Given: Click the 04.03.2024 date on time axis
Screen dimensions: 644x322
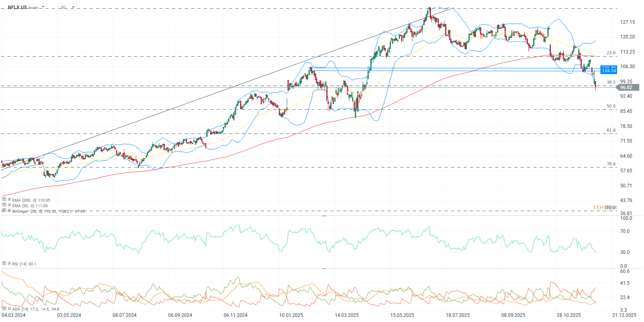Looking at the screenshot, I should (13, 315).
